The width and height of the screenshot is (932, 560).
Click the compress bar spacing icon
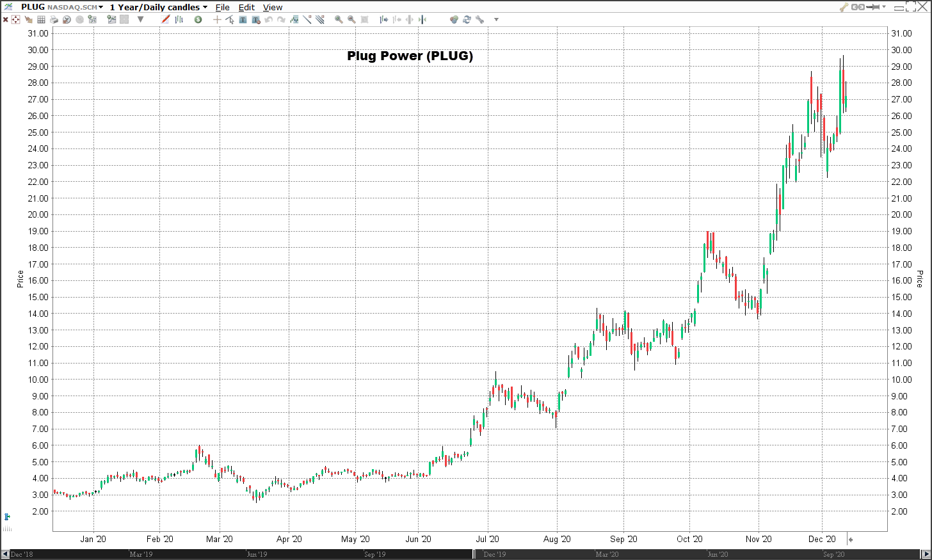pos(422,20)
